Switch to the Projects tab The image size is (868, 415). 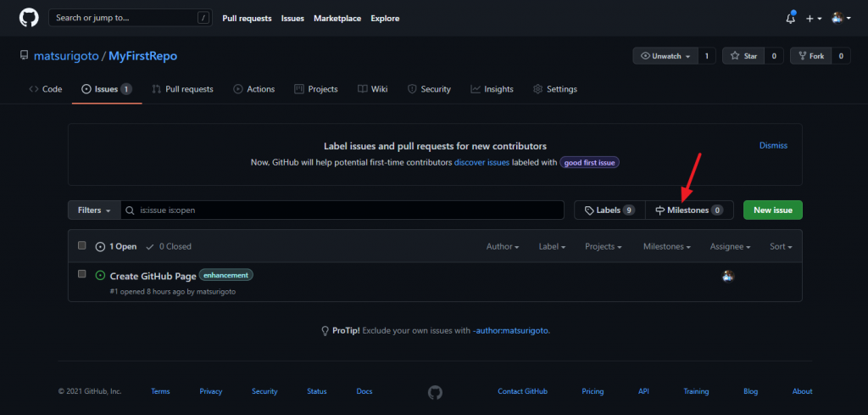tap(316, 89)
